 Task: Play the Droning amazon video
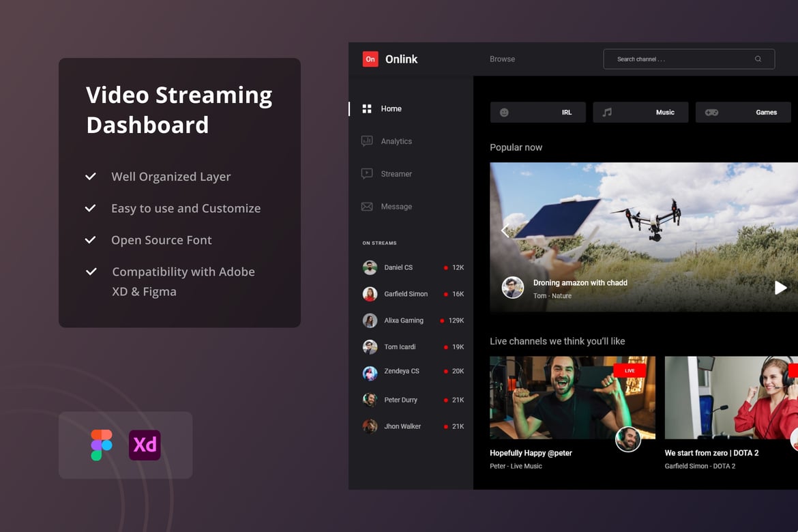click(x=780, y=288)
